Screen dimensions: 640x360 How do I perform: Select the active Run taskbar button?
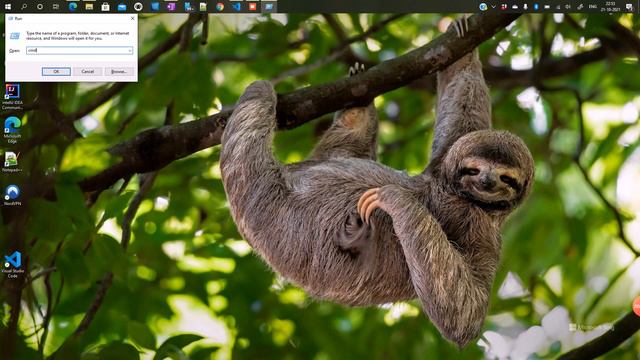pos(269,7)
